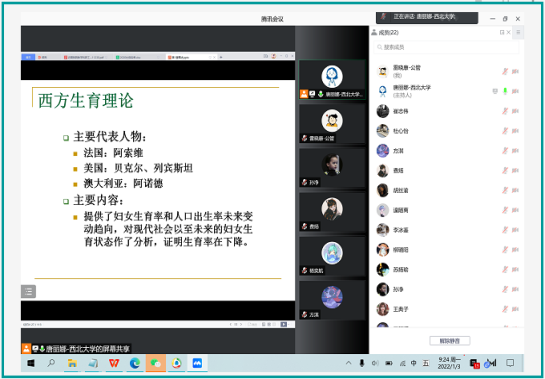
Task: Toggle camera icon for host 西北大学 member
Action: tap(515, 91)
